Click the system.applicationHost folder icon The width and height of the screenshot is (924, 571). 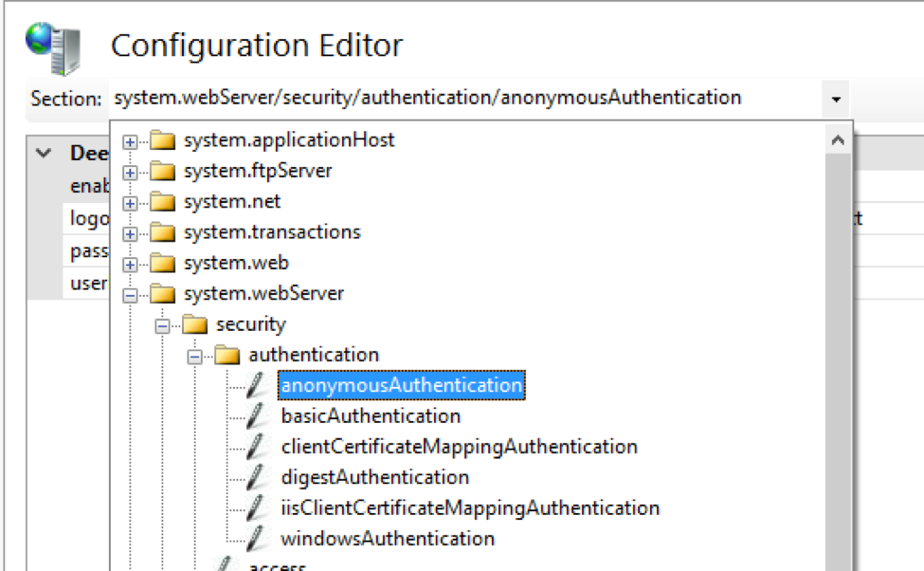tap(163, 141)
